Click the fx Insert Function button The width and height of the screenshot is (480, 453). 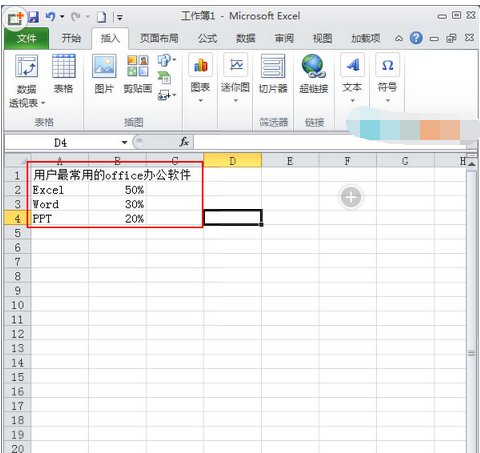pyautogui.click(x=184, y=142)
